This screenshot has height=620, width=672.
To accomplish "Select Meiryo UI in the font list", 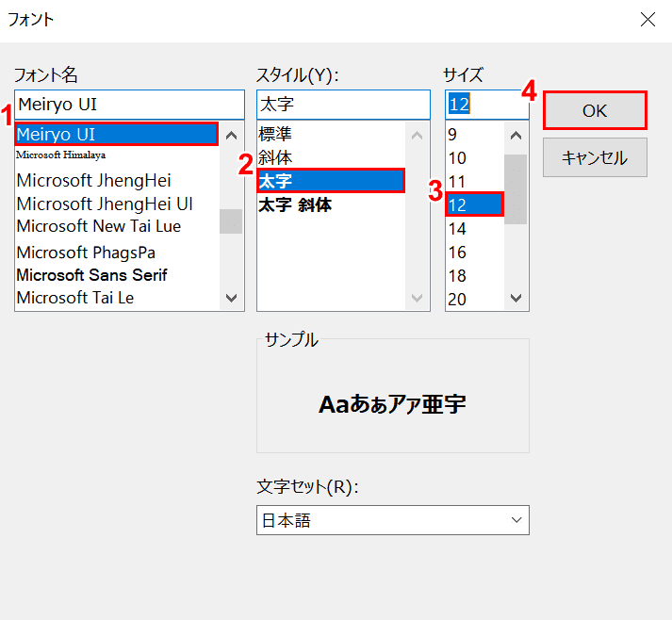I will [x=117, y=134].
